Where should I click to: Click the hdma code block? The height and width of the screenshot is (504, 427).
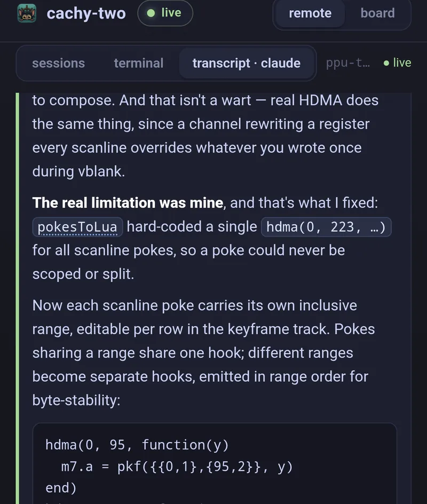(215, 463)
